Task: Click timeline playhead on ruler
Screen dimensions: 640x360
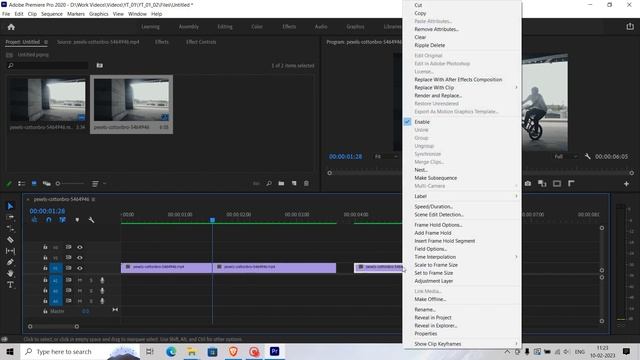Action: 212,220
